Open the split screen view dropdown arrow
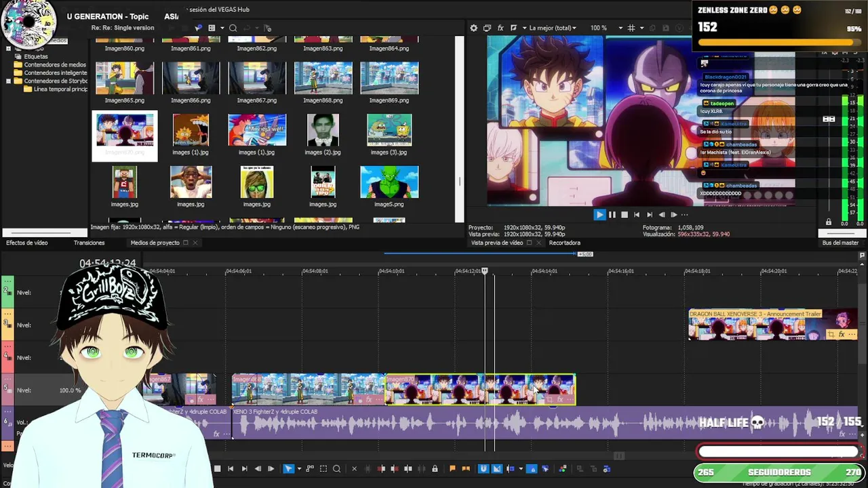 click(523, 28)
